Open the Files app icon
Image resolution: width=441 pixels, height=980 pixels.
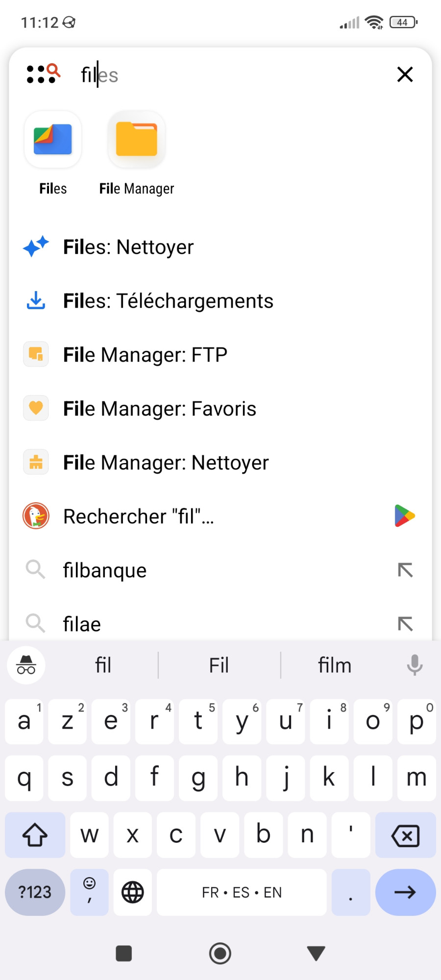tap(53, 141)
